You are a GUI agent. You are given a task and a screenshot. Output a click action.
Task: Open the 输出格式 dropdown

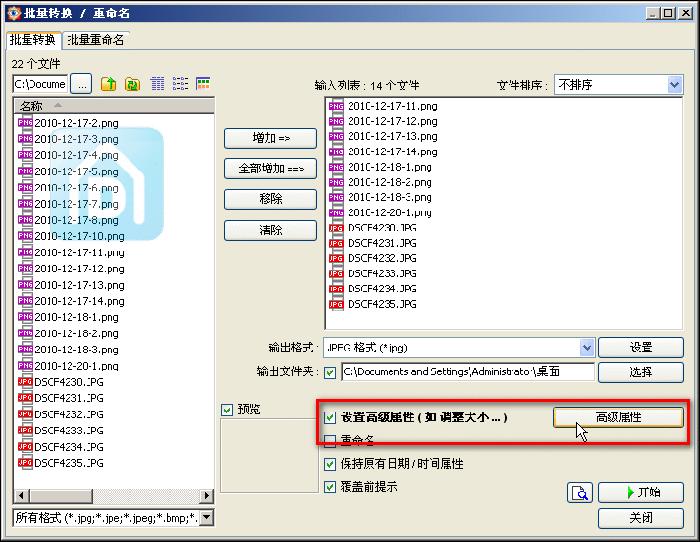pyautogui.click(x=587, y=347)
